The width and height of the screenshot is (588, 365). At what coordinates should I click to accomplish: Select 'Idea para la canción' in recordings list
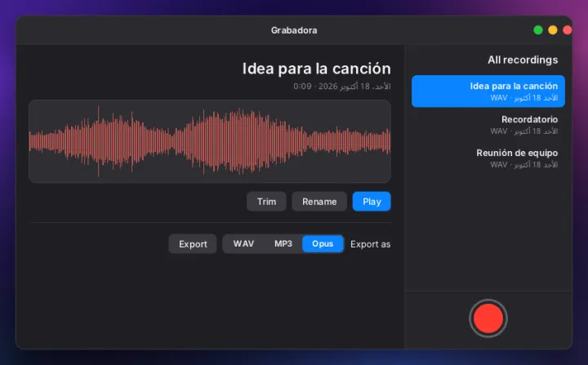coord(488,91)
